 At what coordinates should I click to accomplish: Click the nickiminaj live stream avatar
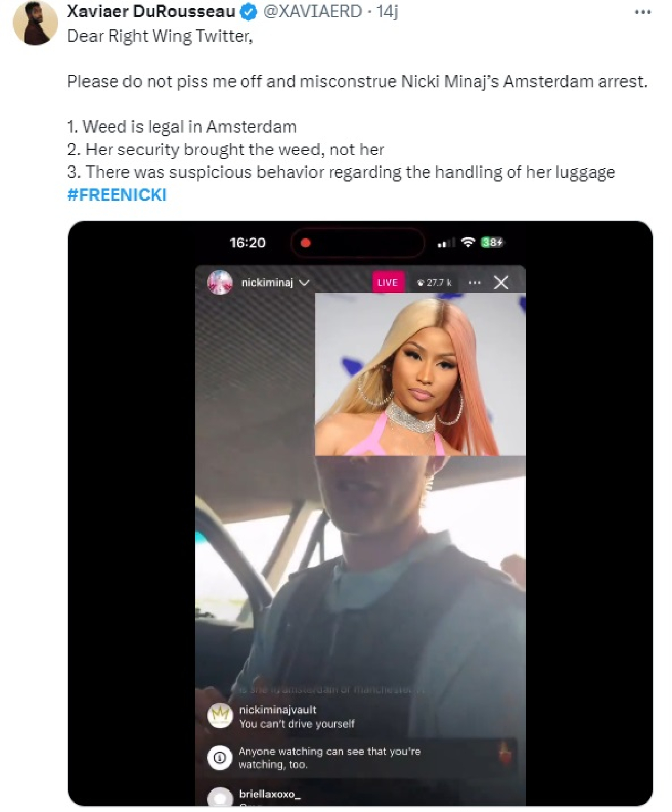(220, 283)
